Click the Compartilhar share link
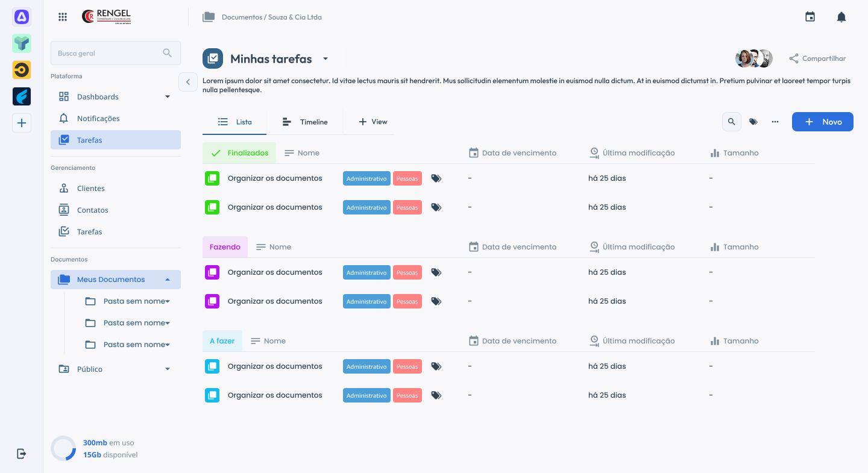Viewport: 868px width, 473px height. pyautogui.click(x=817, y=58)
